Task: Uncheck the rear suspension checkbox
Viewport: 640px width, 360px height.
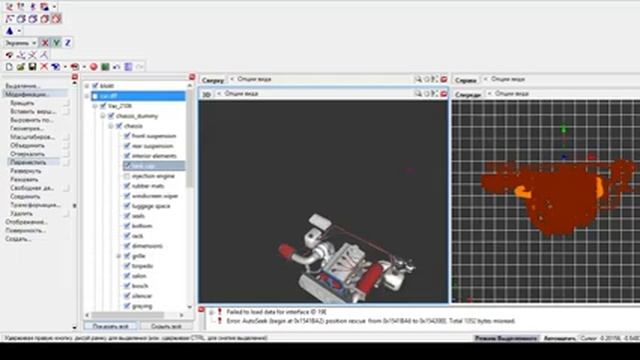Action: tap(127, 146)
